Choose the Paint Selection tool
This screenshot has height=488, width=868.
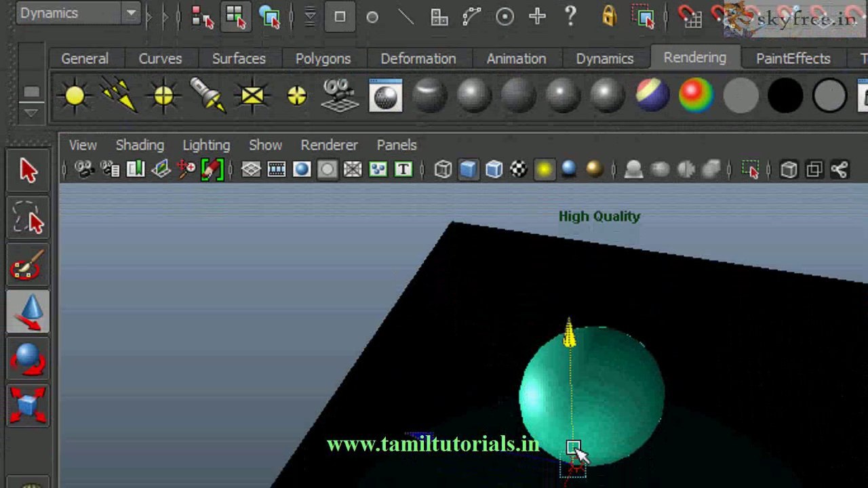pos(28,265)
